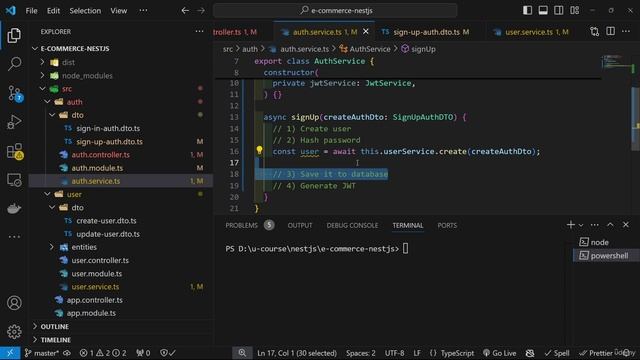Open the Edit menu

53,11
